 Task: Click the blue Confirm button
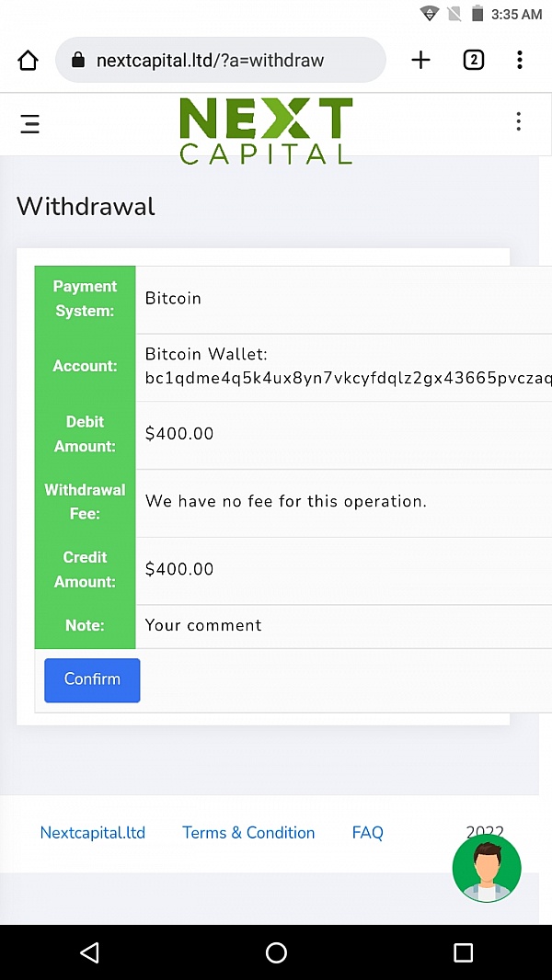pyautogui.click(x=92, y=680)
